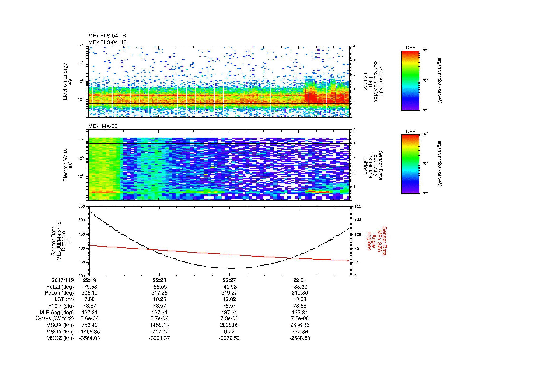Click the MSOY value -1408.35
This screenshot has height=392, width=555.
click(89, 332)
